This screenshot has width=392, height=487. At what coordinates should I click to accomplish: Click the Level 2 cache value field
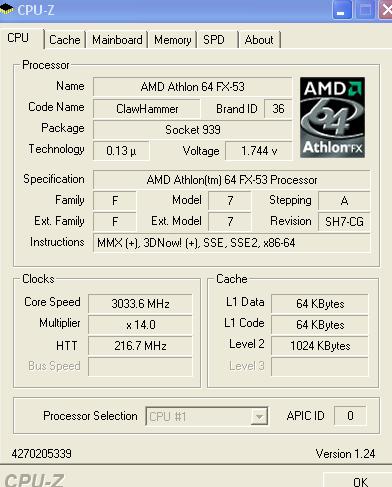coord(320,346)
